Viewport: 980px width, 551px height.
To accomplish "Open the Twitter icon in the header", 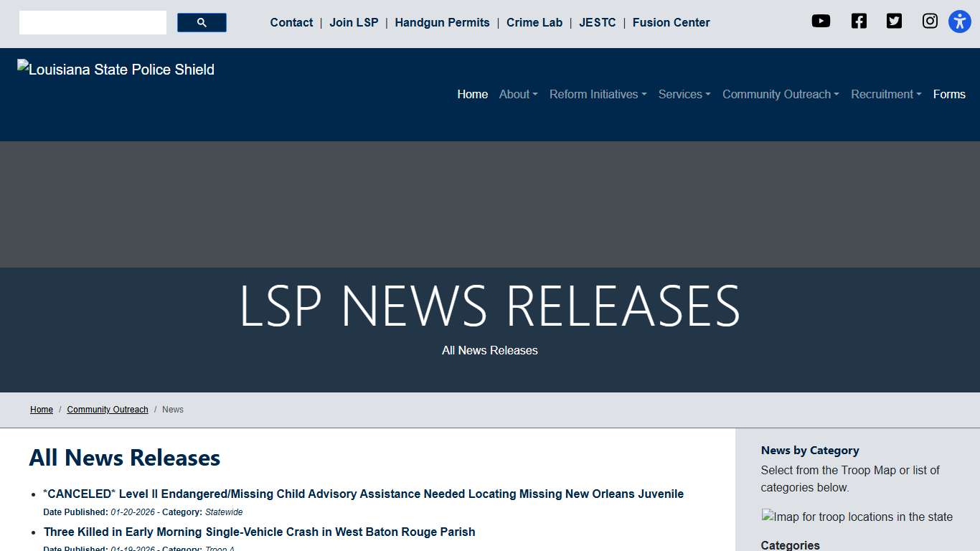I will (894, 21).
